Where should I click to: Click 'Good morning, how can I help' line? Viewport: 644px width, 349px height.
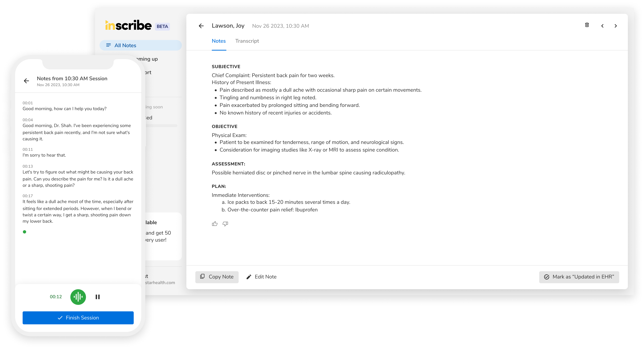click(64, 109)
